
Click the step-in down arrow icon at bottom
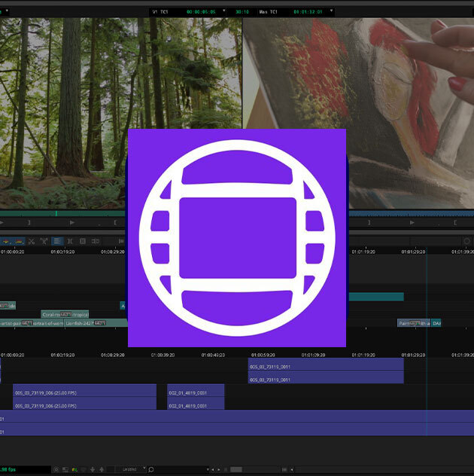93,470
